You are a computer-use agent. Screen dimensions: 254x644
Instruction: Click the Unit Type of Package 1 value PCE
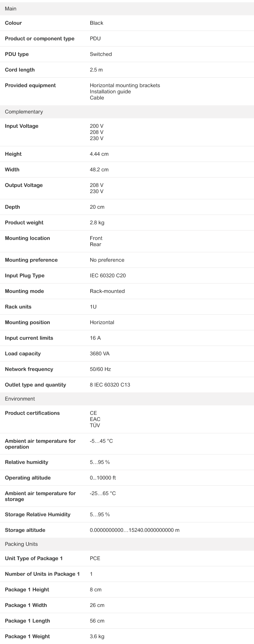[95, 559]
